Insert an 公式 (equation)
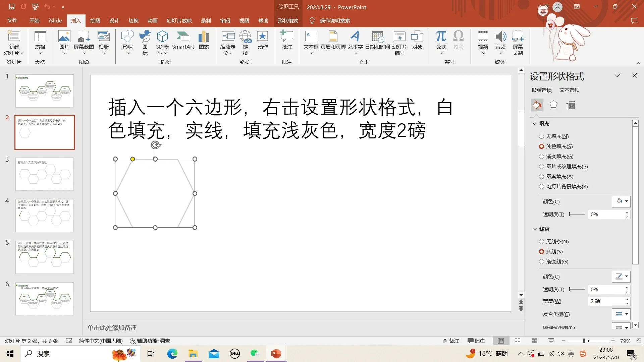This screenshot has width=644, height=362. (x=440, y=40)
